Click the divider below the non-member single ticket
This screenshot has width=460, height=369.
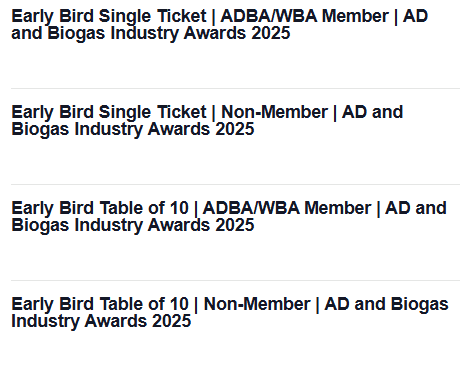[x=235, y=184]
